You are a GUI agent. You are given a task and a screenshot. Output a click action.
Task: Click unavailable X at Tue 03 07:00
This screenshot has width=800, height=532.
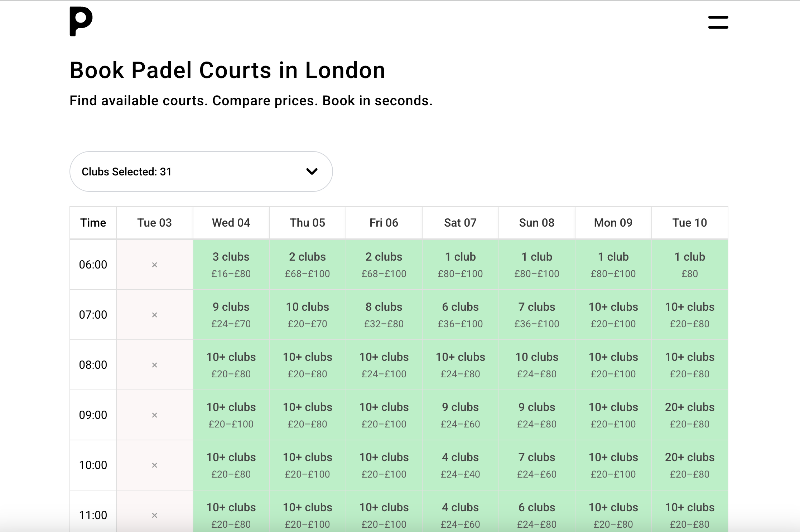click(x=155, y=315)
